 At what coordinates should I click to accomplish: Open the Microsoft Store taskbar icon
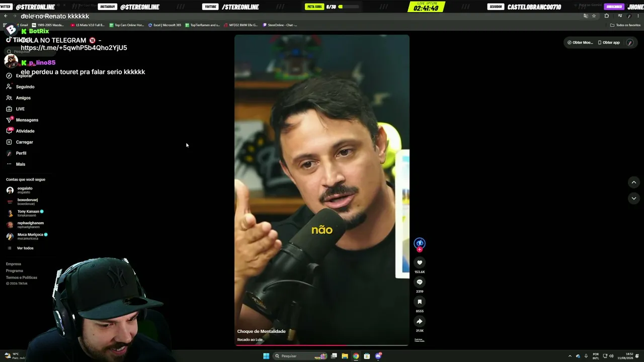(367, 356)
